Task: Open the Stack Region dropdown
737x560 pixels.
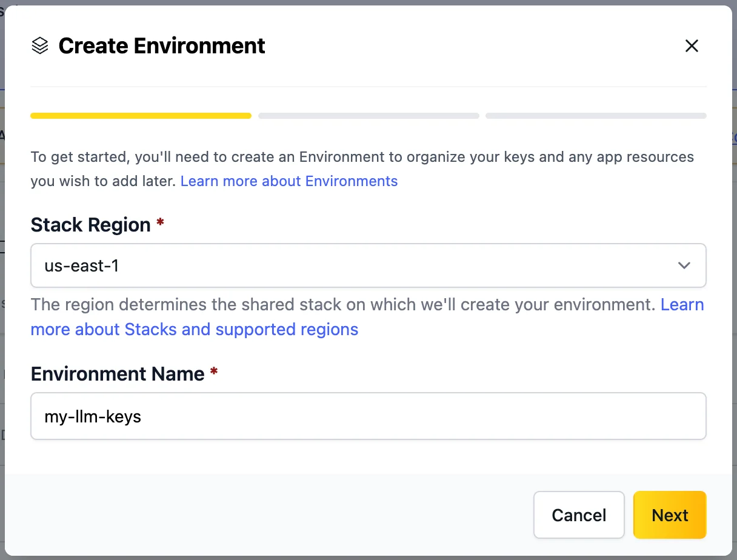Action: tap(368, 265)
